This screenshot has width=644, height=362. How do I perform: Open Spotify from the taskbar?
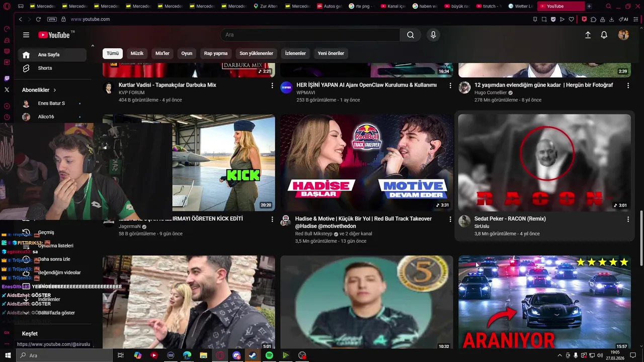coord(269,355)
